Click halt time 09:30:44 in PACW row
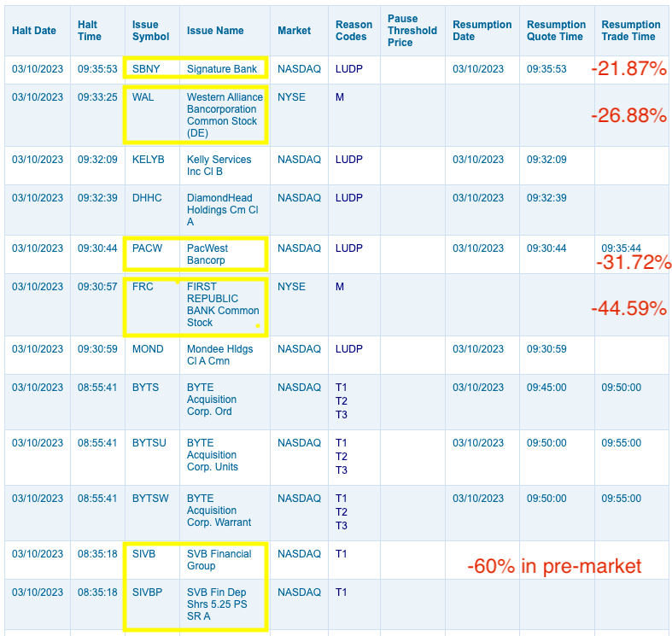This screenshot has height=636, width=672. tap(97, 248)
